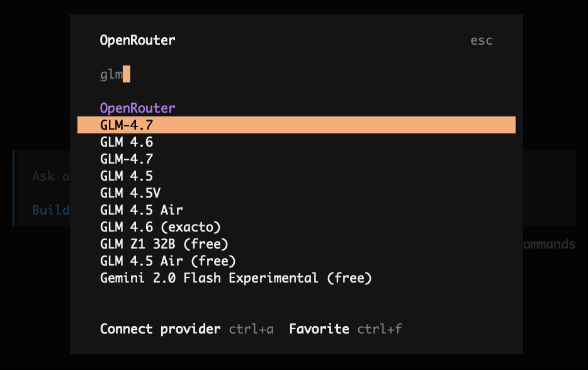Select the unhighlighted GLM-4.7 below GLM 4.6
The image size is (588, 370).
pyautogui.click(x=127, y=159)
